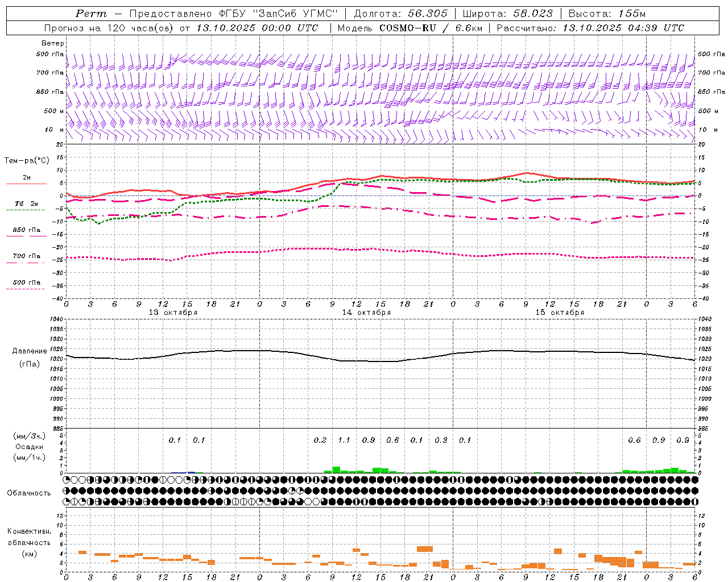This screenshot has width=728, height=582.
Task: Click the "0.3" precipitation amount
Action: pos(441,440)
